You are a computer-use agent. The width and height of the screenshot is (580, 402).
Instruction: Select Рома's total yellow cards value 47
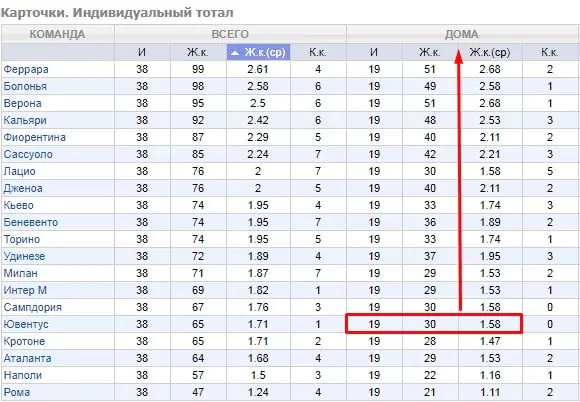pyautogui.click(x=198, y=392)
